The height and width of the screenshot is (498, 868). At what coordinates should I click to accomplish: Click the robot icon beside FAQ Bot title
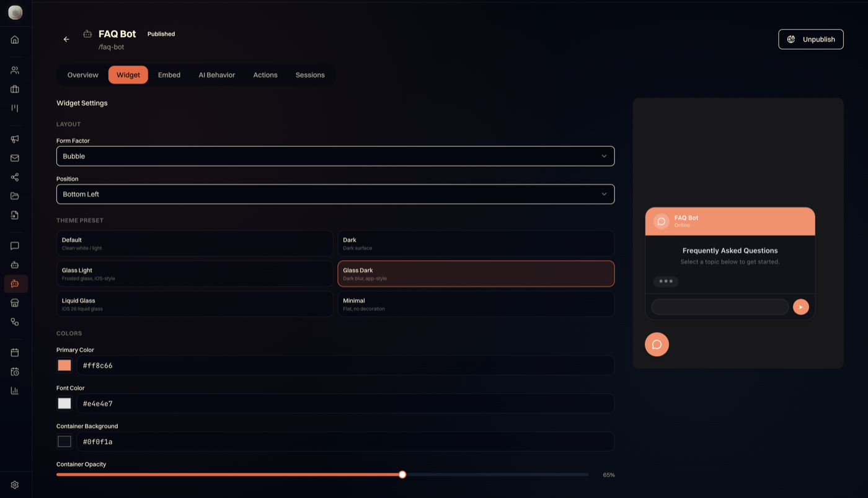point(87,34)
